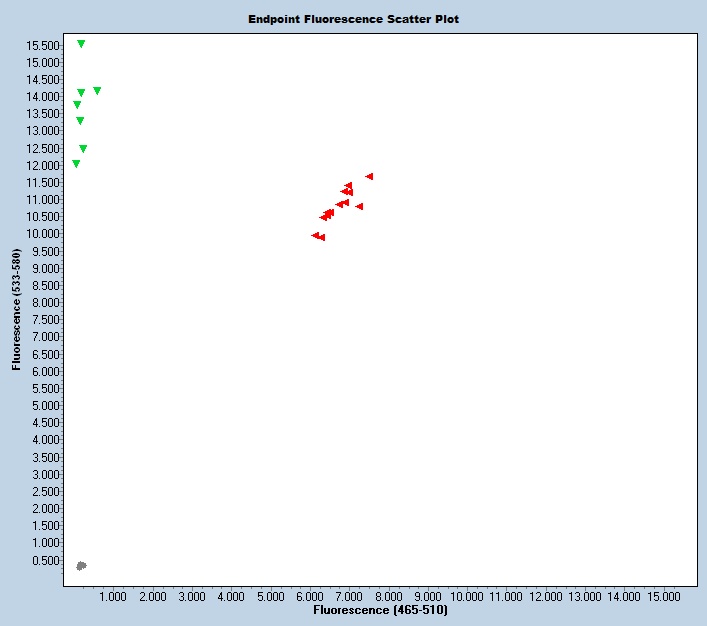Click the topmost green triangle data point
Screen dimensions: 707x626
(81, 44)
